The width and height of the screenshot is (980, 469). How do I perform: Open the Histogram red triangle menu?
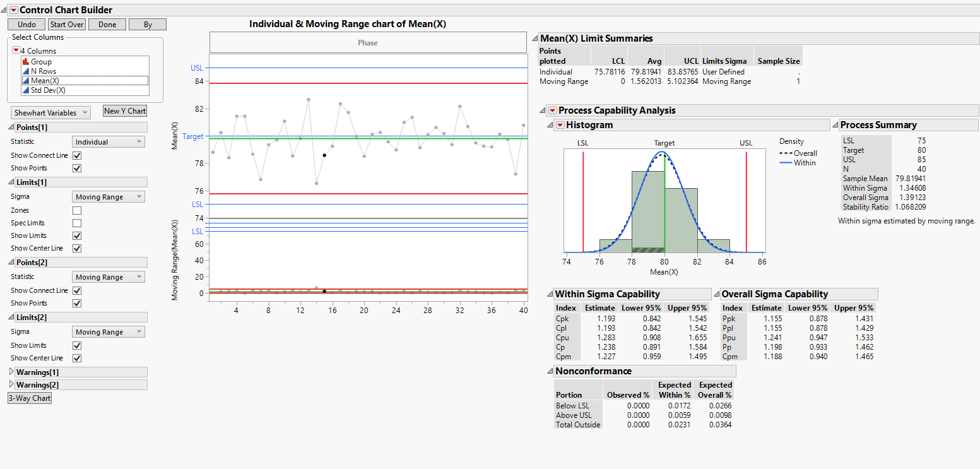pyautogui.click(x=560, y=125)
